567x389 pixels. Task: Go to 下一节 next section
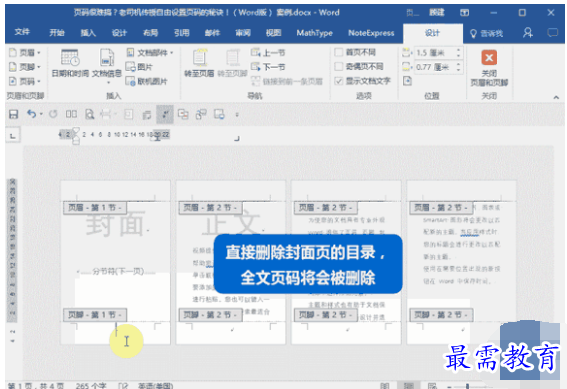[268, 67]
